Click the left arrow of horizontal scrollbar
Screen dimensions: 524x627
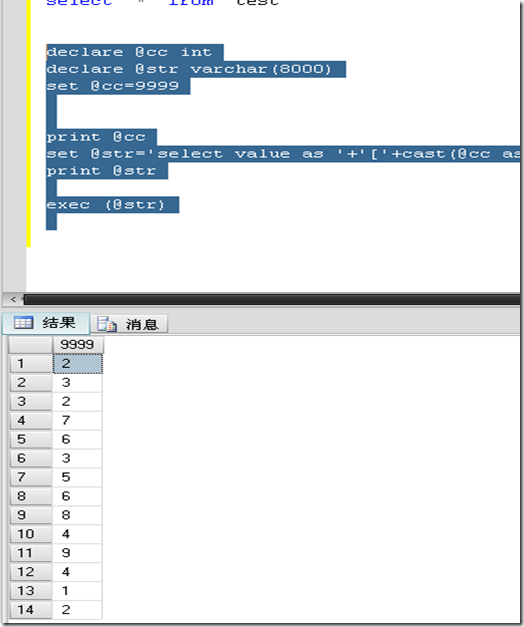point(13,299)
